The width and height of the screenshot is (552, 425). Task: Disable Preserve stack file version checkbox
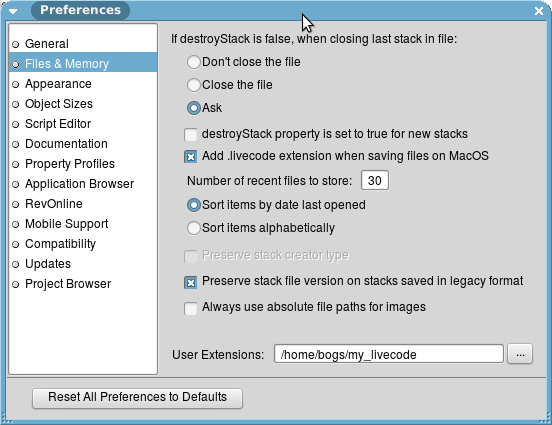point(191,282)
